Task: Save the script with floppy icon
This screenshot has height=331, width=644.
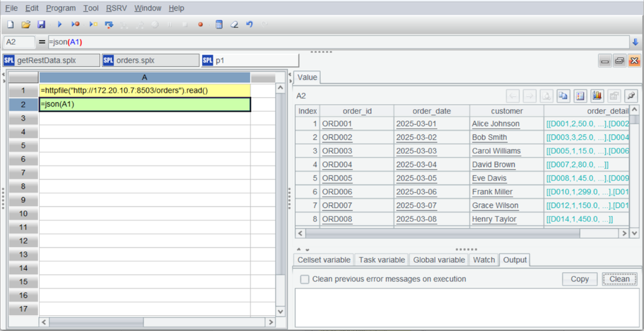Action: [41, 24]
